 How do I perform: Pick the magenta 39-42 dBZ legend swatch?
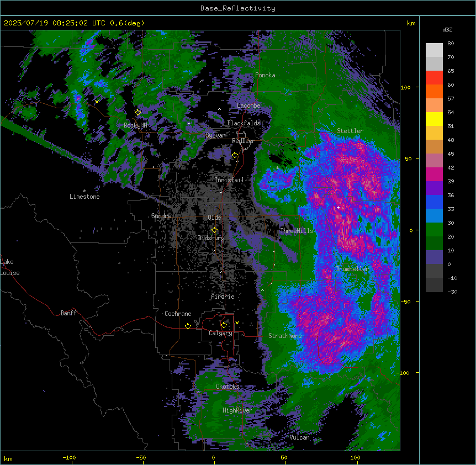pyautogui.click(x=434, y=174)
